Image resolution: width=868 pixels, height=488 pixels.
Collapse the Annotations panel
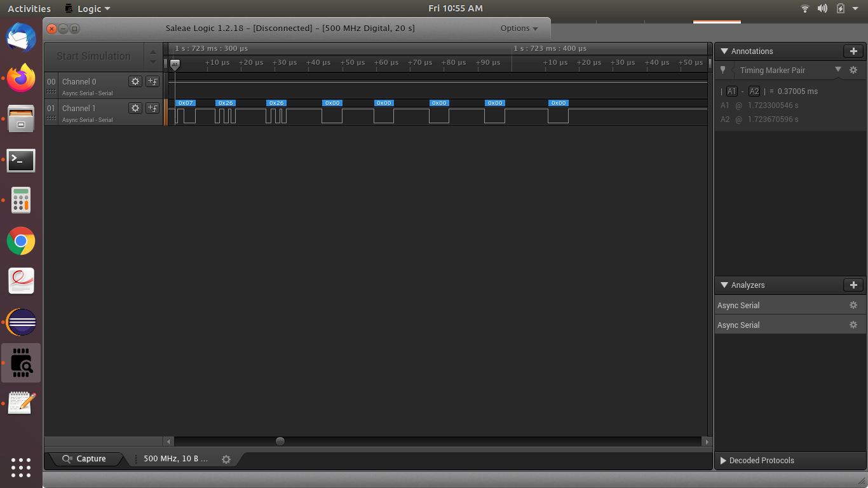click(724, 51)
